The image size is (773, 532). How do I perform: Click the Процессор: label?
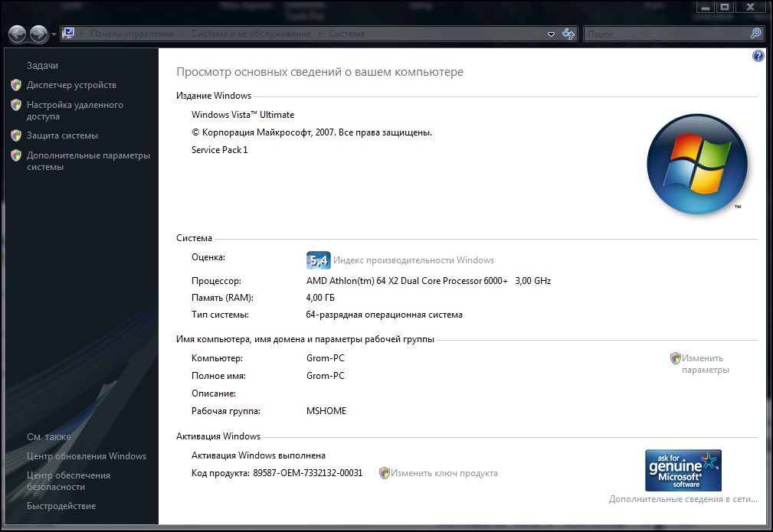coord(216,281)
